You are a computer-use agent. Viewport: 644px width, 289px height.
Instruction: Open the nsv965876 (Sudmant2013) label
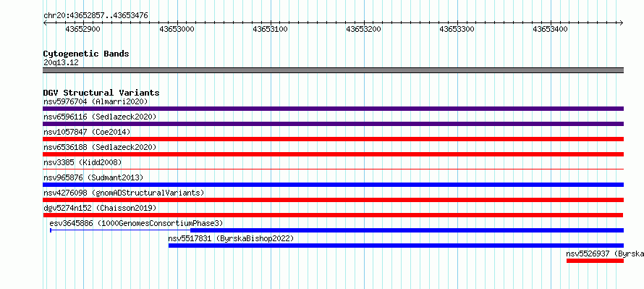coord(93,177)
